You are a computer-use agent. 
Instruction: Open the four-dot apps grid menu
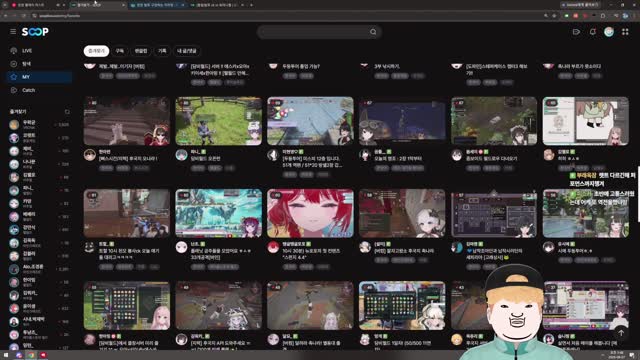pos(625,32)
